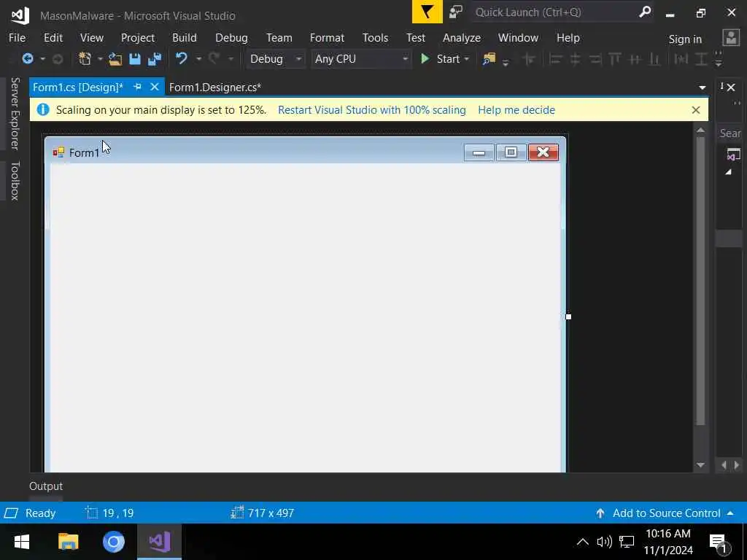Click the Sign in link
Viewport: 747px width, 560px height.
(685, 39)
